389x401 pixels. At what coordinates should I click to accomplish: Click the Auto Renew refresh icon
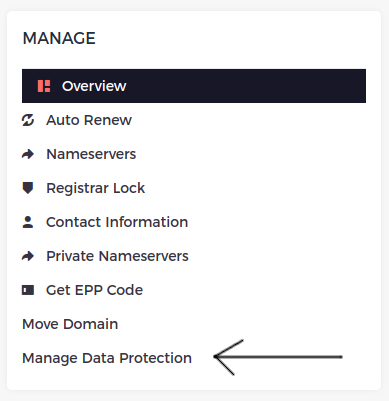(x=28, y=120)
